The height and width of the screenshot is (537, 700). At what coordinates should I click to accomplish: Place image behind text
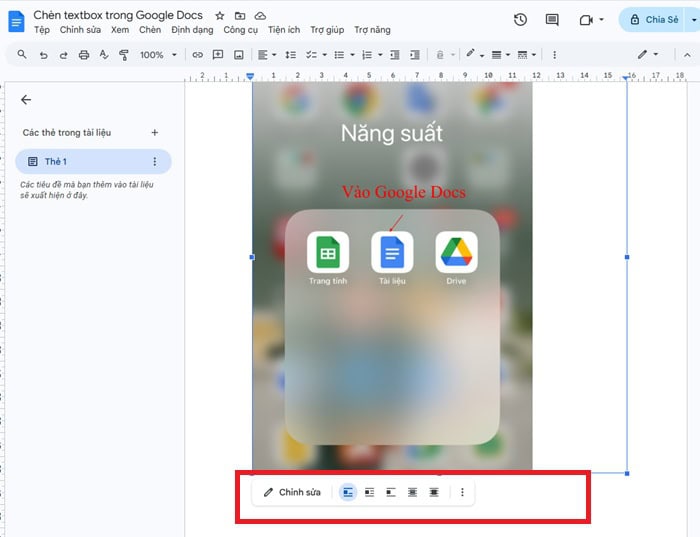click(x=412, y=492)
